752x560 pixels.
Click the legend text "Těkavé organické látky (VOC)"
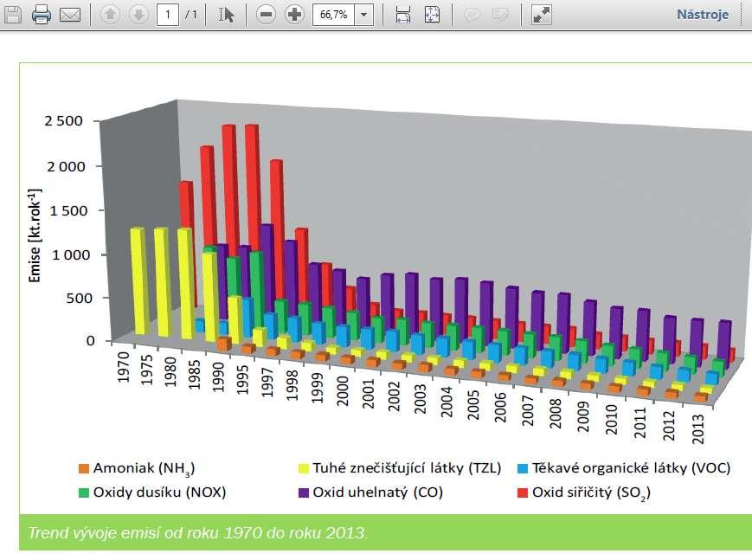631,468
